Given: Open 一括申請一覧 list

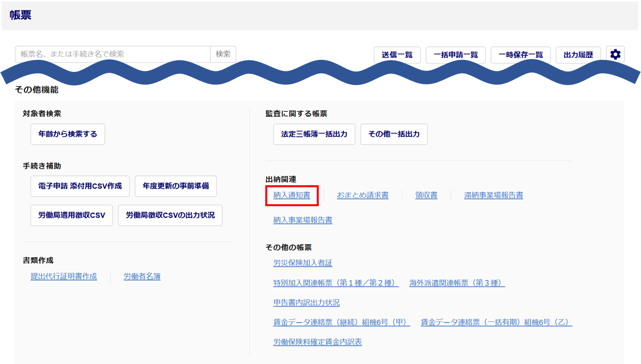Looking at the screenshot, I should click(456, 55).
